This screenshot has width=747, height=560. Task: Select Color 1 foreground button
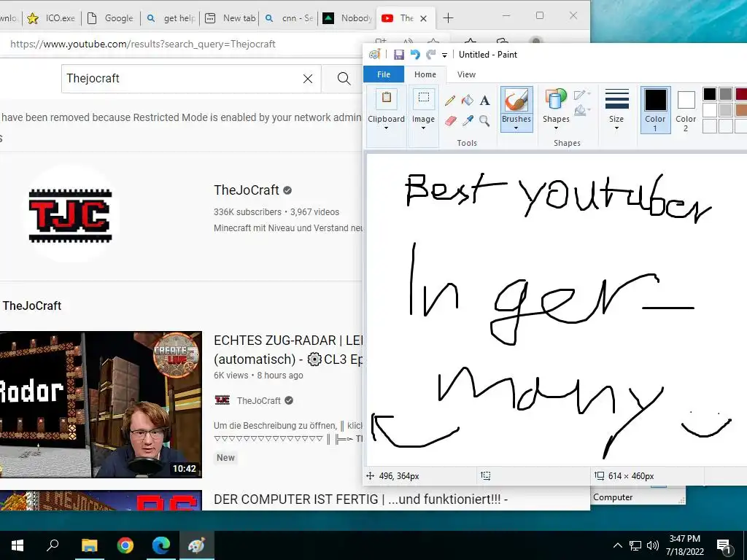[655, 110]
